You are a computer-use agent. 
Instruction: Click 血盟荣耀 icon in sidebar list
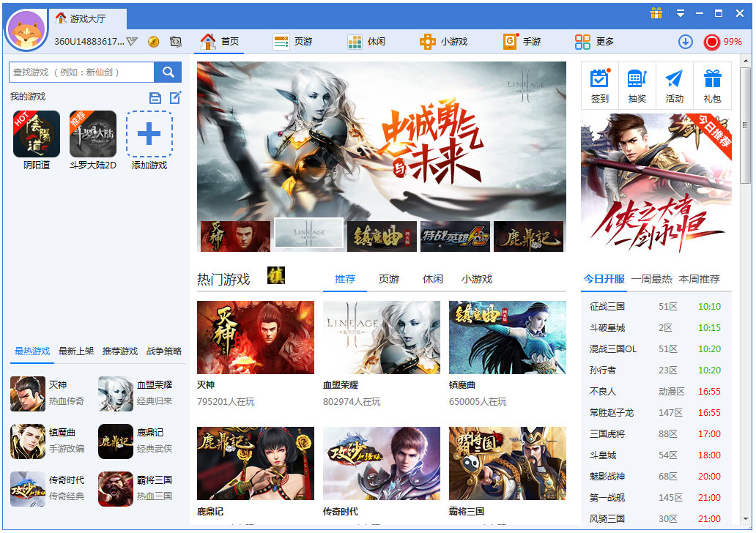point(116,394)
